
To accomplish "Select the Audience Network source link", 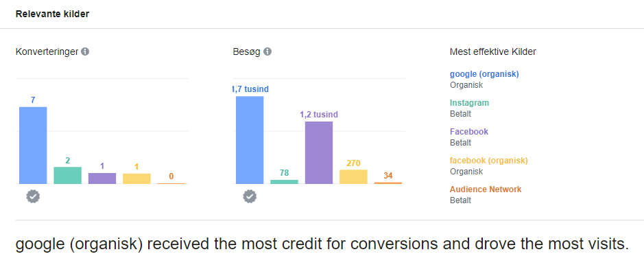I will (486, 189).
